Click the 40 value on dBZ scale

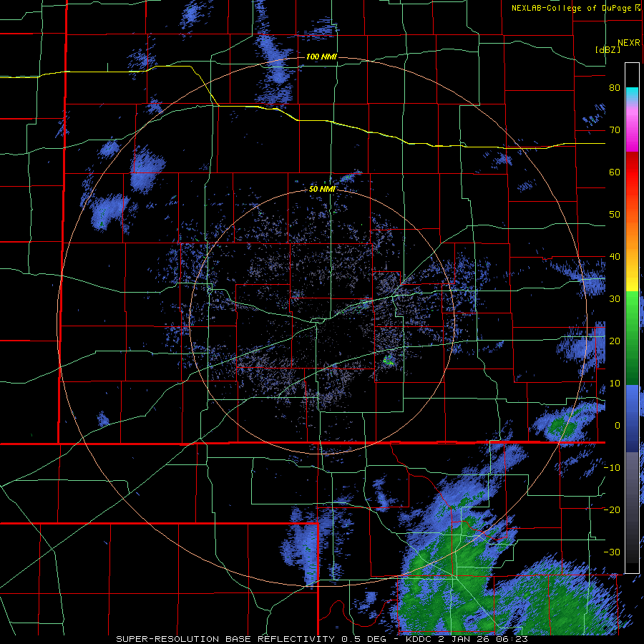615,257
